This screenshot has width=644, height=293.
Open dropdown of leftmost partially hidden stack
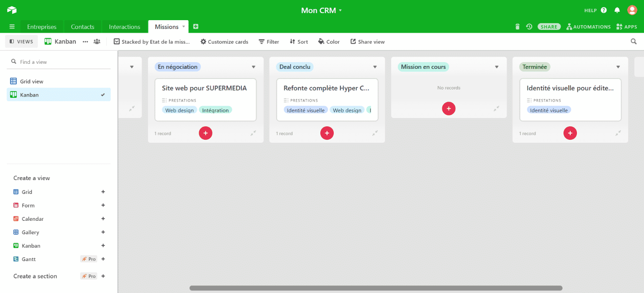pos(132,67)
